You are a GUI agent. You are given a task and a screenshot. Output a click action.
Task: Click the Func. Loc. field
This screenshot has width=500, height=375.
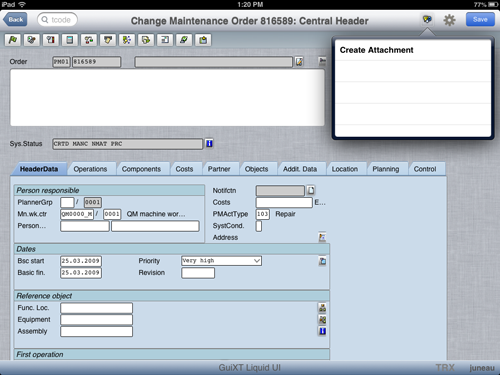click(x=96, y=308)
